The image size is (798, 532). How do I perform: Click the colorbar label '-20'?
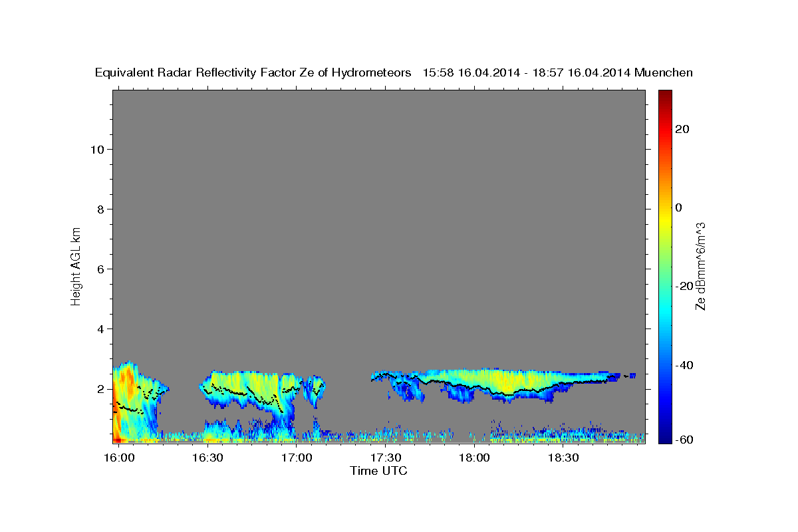[683, 287]
